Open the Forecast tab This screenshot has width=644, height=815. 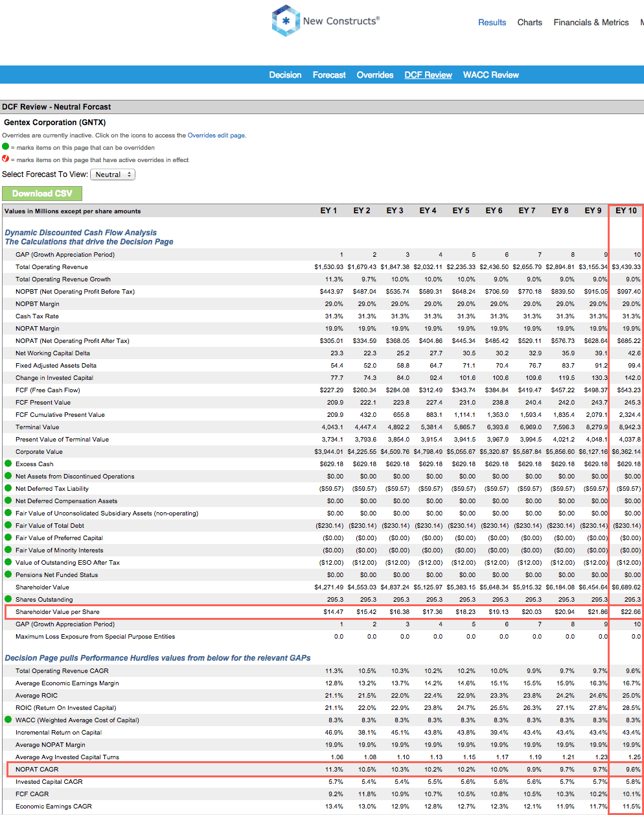tap(329, 75)
